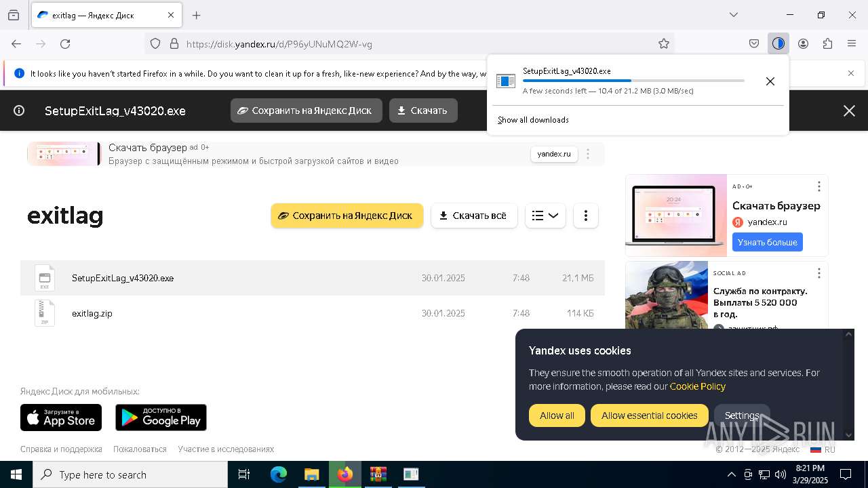Download app from App Store badge
Screen dimensions: 868x488
(x=61, y=418)
